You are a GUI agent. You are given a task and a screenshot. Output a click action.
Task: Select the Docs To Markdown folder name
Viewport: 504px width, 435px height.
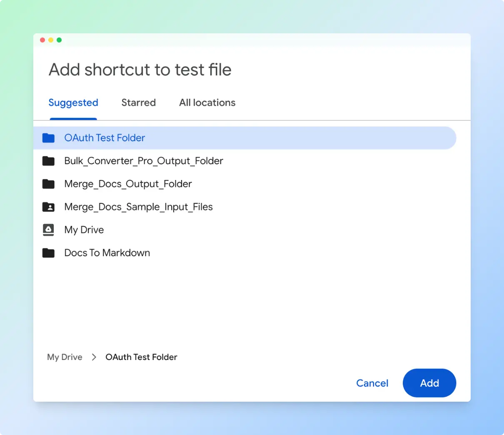pos(107,253)
